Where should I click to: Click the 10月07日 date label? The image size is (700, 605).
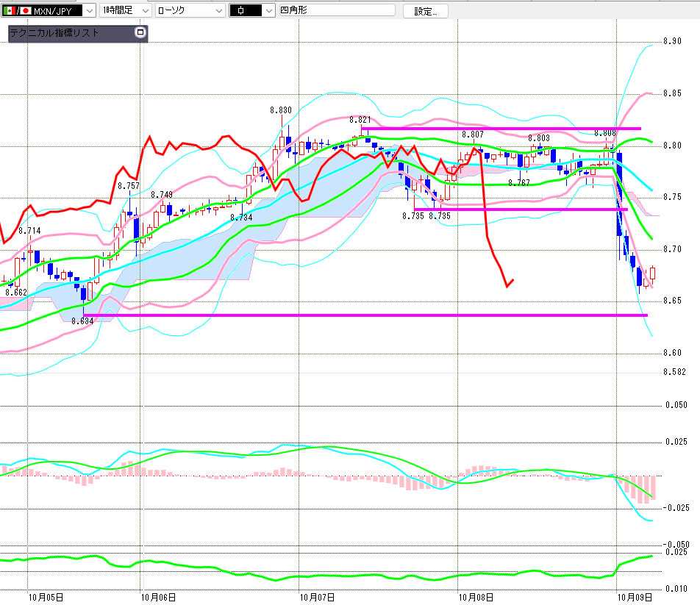pos(317,598)
